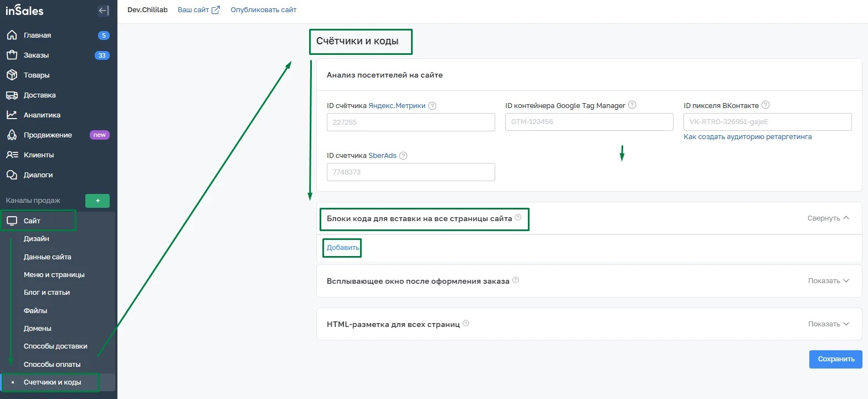Add a sales channel with green plus button
868x399 pixels.
pyautogui.click(x=97, y=201)
